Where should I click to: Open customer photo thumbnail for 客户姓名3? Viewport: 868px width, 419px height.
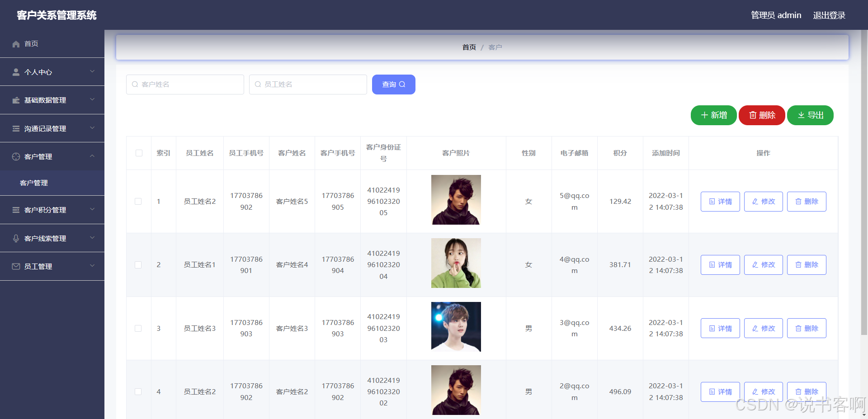point(456,327)
